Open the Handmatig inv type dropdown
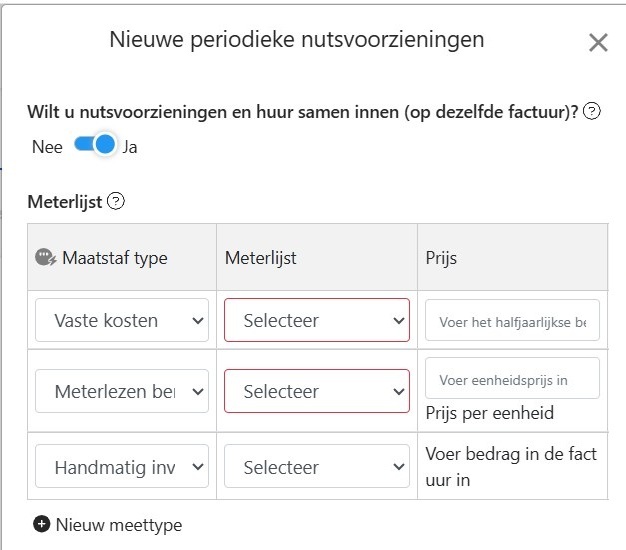The height and width of the screenshot is (550, 626). (122, 467)
